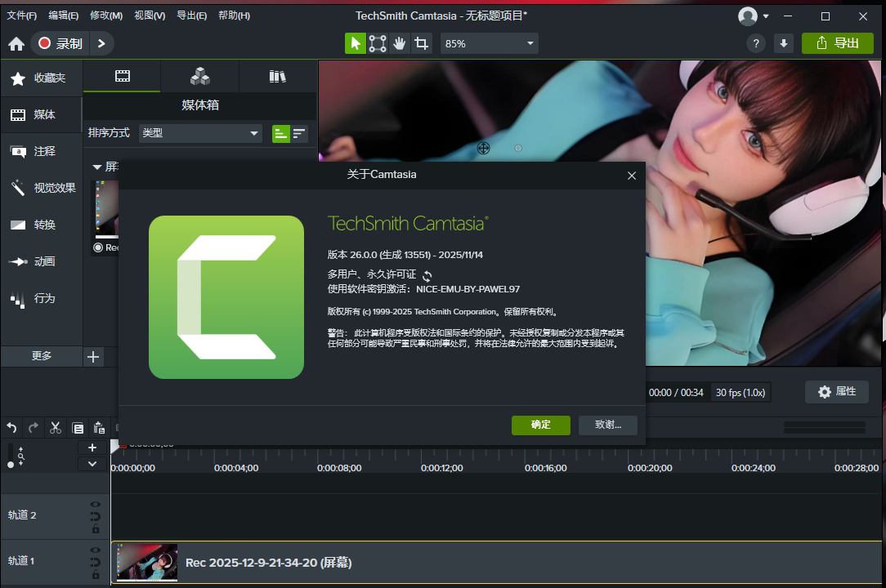Toggle magnetic snap of 轨道 2
This screenshot has height=588, width=886.
(x=95, y=516)
